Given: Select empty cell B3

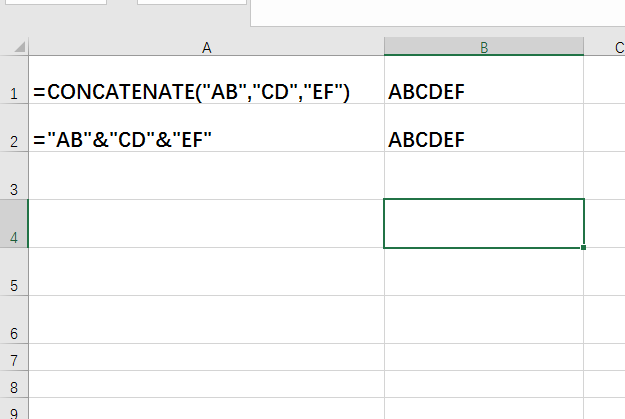Looking at the screenshot, I should pyautogui.click(x=484, y=176).
